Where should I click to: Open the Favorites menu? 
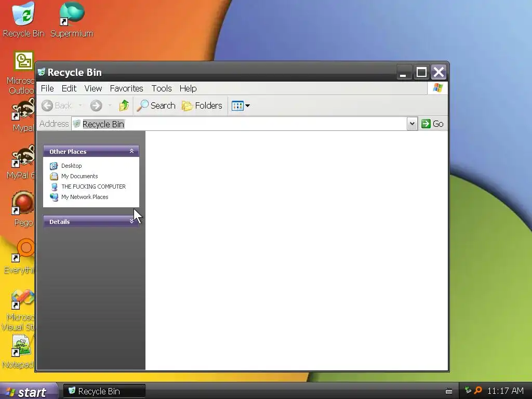click(127, 88)
